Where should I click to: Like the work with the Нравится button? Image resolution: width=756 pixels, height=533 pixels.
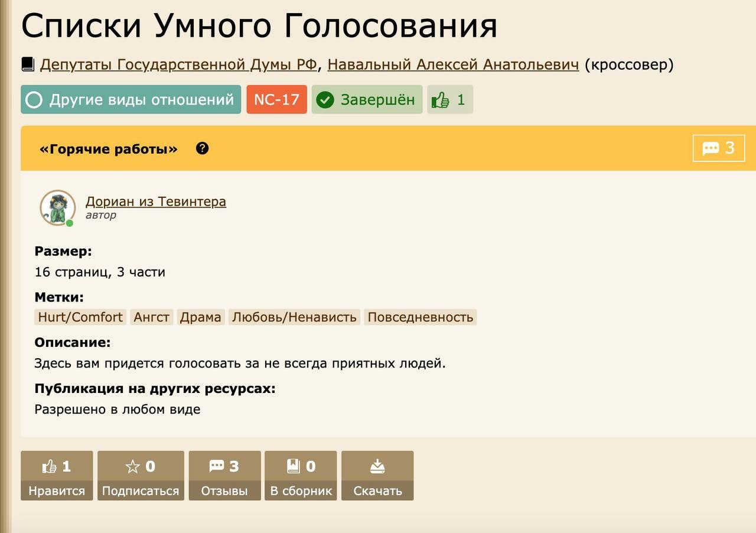57,476
